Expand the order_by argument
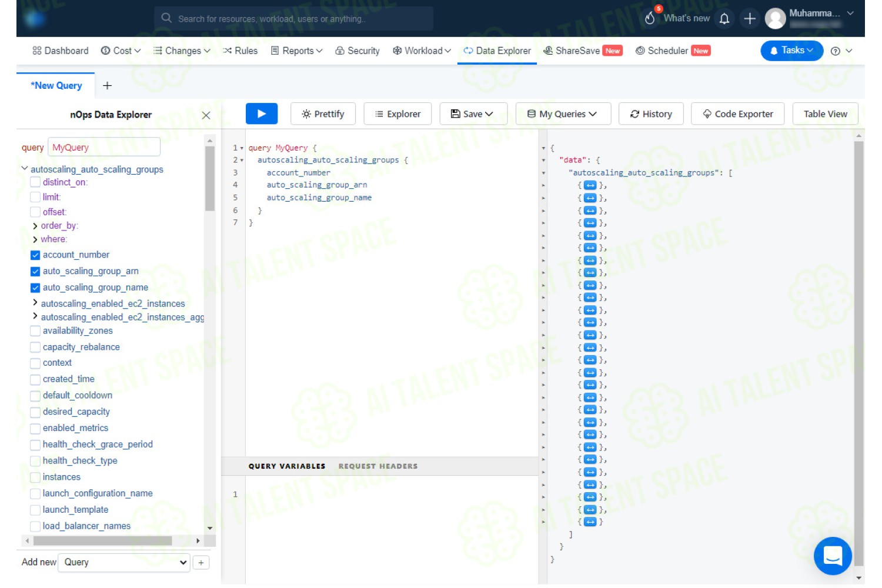 [x=35, y=226]
